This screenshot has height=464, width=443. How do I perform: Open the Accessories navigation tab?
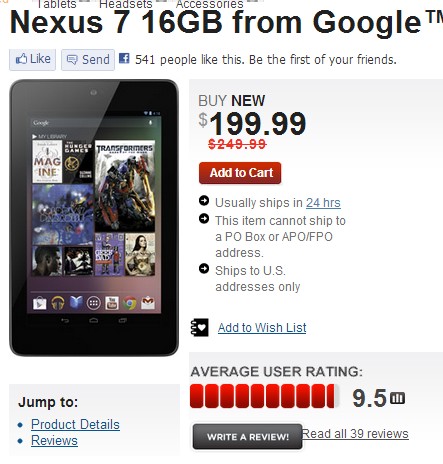coord(210,4)
